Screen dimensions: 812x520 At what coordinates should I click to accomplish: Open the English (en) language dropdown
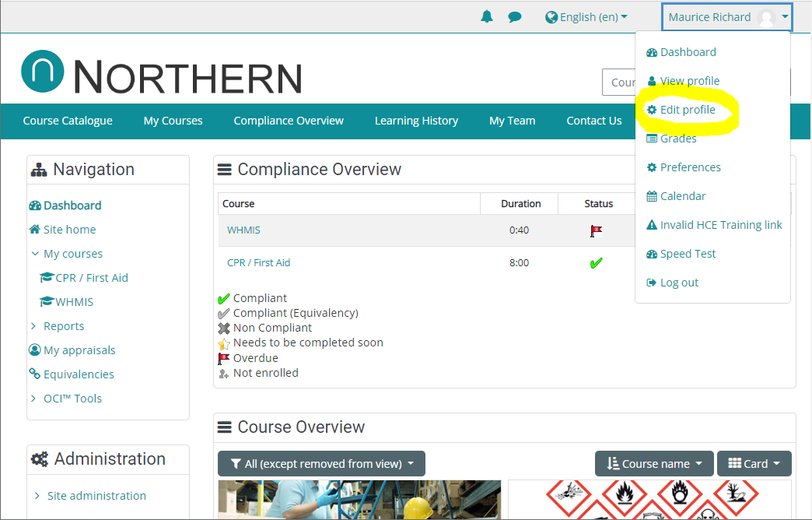[586, 17]
